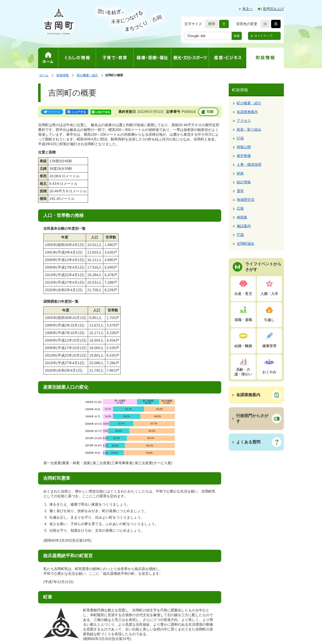The height and width of the screenshot is (644, 322).
Task: Open sidebar link 町の概要・紹介
Action: pos(249,103)
